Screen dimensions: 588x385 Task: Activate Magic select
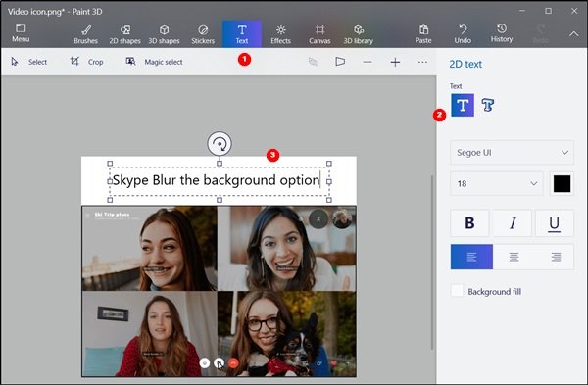click(x=155, y=62)
